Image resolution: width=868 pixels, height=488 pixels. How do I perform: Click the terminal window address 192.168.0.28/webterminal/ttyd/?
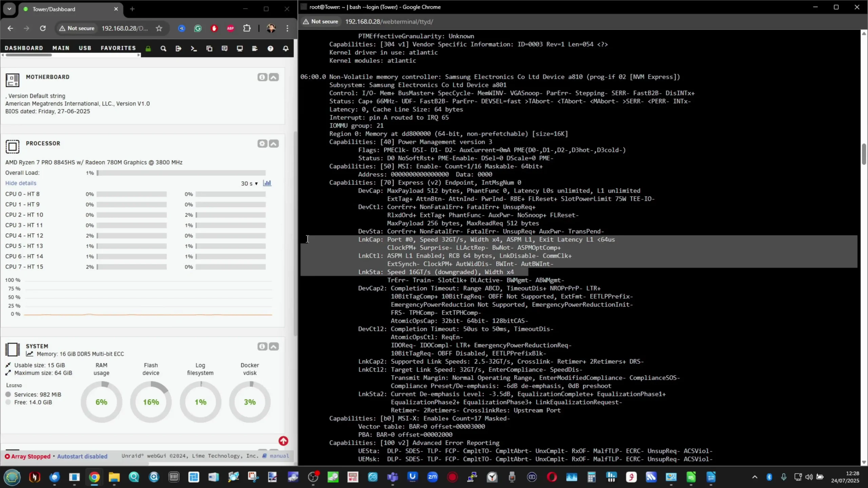[x=389, y=21]
